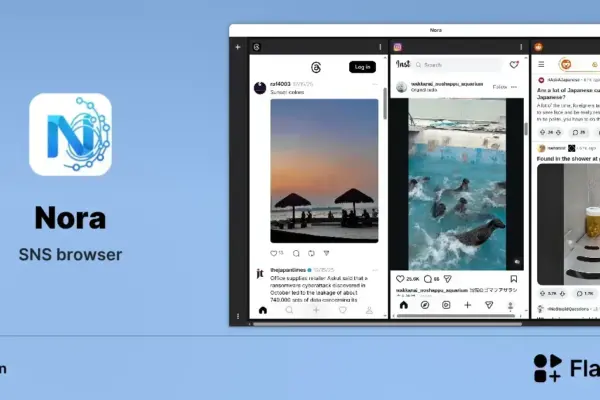
Task: Open more options for Sunset colors post
Action: click(375, 84)
